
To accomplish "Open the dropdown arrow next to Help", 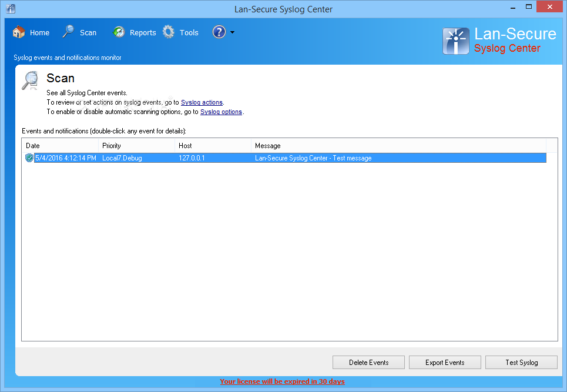I will 233,32.
